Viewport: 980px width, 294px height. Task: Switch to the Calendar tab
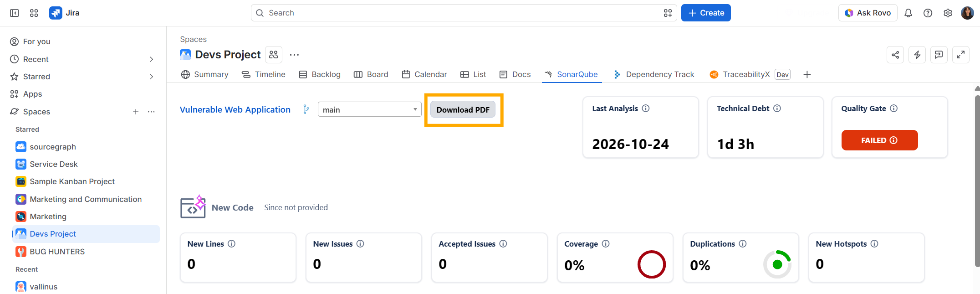pyautogui.click(x=424, y=74)
